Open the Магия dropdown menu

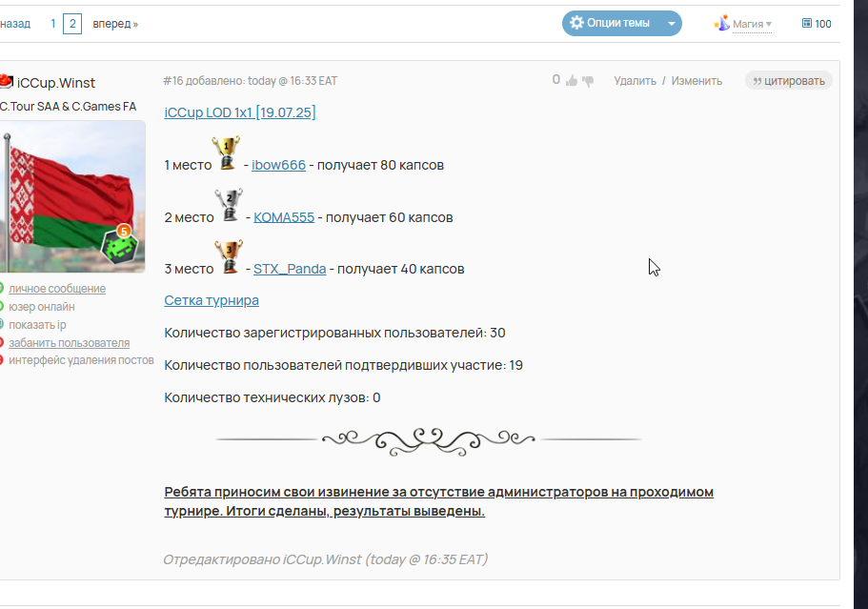click(x=752, y=24)
